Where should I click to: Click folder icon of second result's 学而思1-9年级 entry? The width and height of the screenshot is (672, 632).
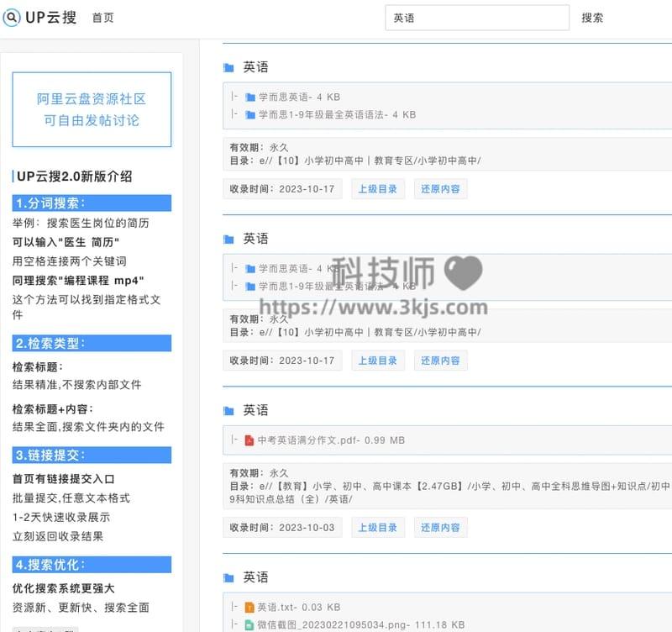coord(250,287)
